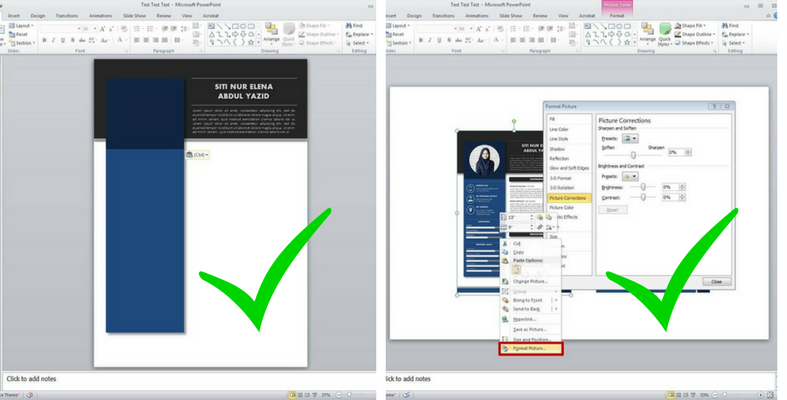The image size is (787, 400).
Task: Pick the Rectangle shape in the left window gallery
Action: (235, 26)
